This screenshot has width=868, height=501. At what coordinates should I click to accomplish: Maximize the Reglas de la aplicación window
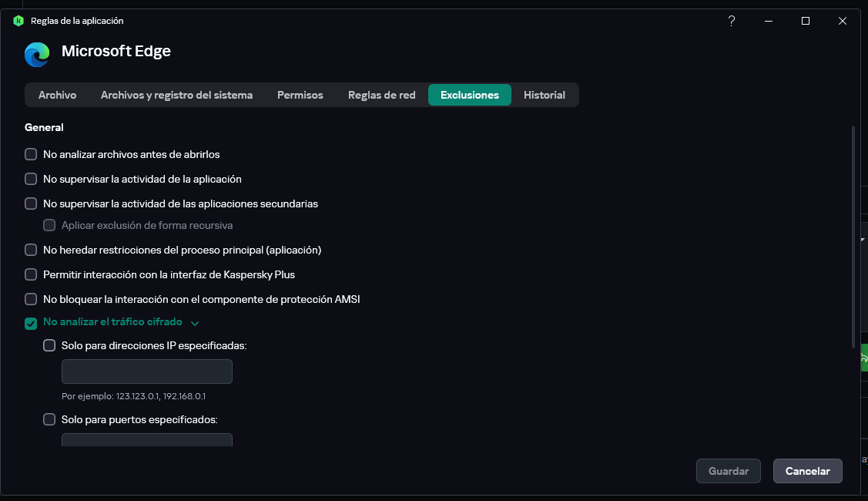(x=806, y=21)
